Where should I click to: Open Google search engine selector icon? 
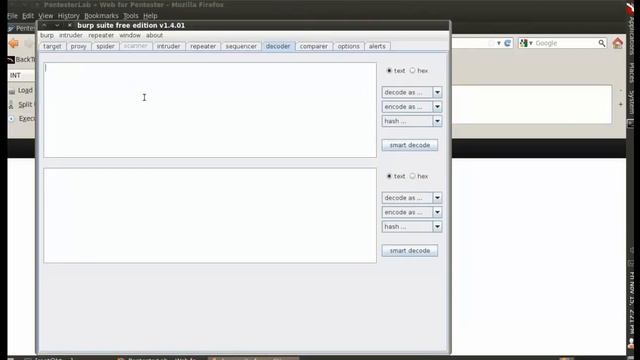tap(526, 43)
